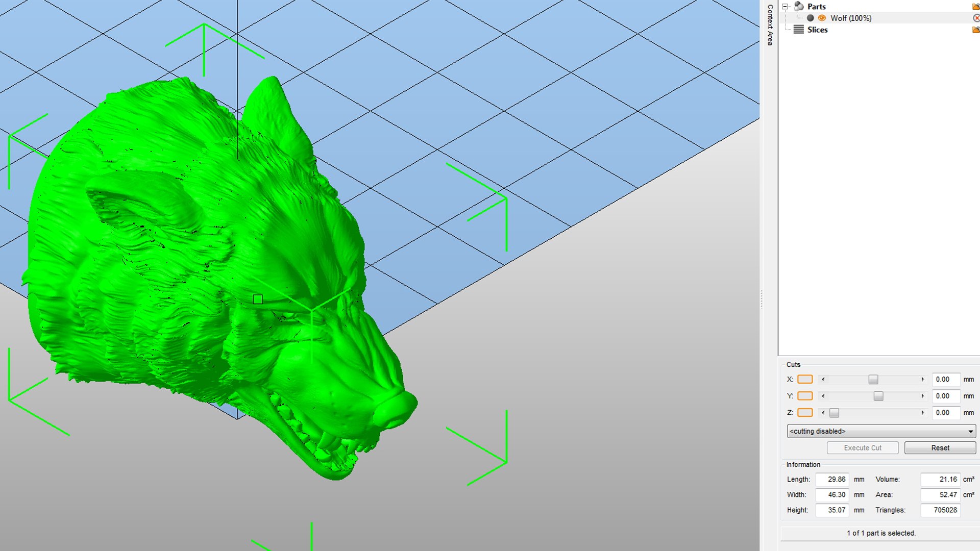Click the Parts group spheres icon
The height and width of the screenshot is (551, 980).
coord(799,7)
